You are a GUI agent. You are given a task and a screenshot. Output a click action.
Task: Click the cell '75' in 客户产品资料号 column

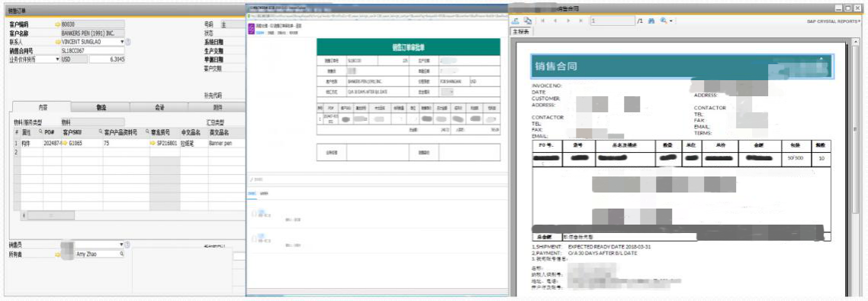pos(126,143)
